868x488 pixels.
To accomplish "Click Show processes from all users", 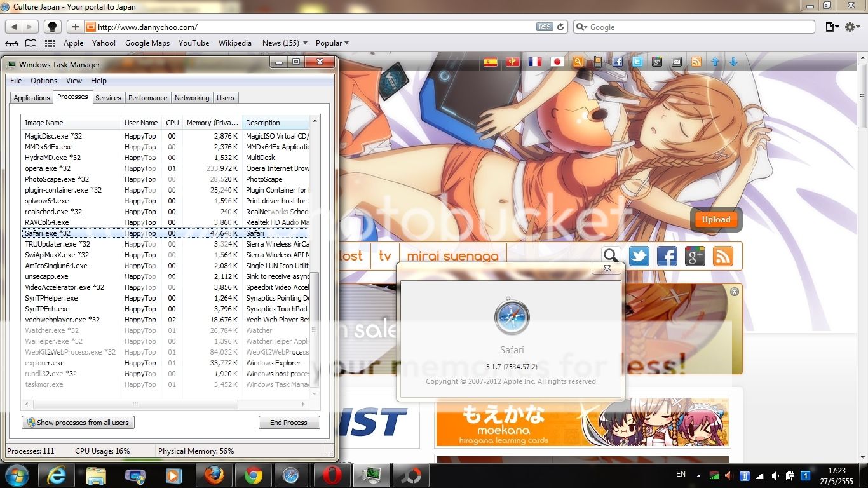I will tap(78, 423).
